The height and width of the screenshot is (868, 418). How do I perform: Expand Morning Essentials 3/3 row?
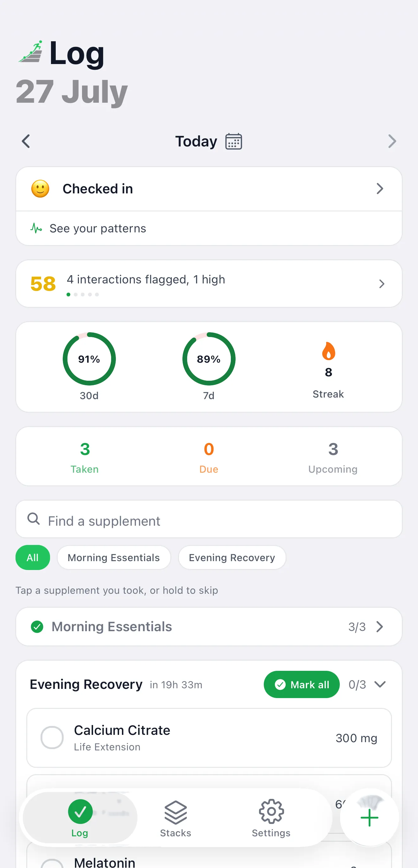(x=209, y=627)
